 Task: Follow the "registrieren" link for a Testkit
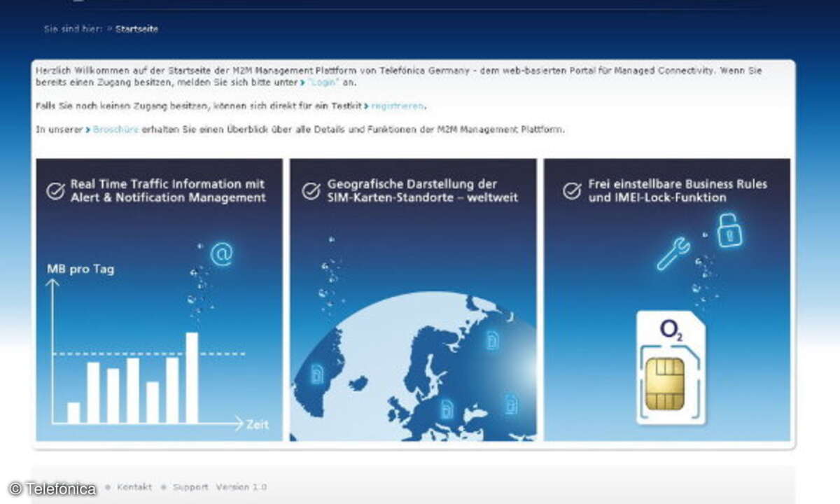pos(398,106)
